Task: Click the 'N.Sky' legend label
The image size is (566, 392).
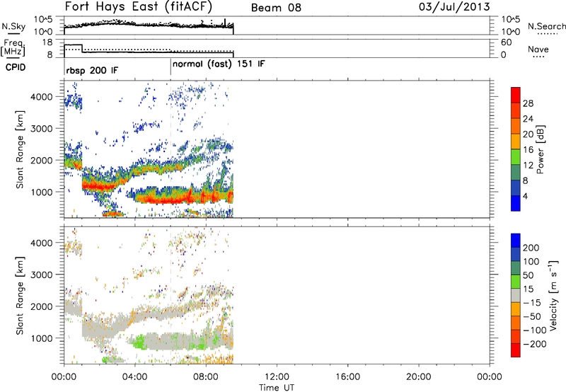Action: tap(13, 26)
